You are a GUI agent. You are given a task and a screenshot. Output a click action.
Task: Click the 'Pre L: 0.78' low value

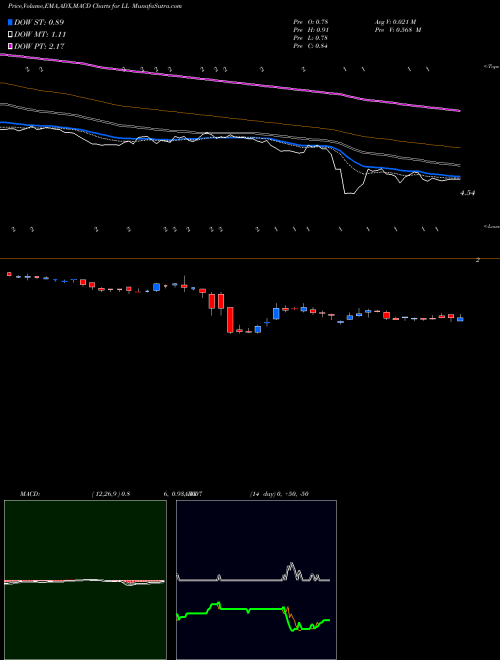tap(311, 38)
